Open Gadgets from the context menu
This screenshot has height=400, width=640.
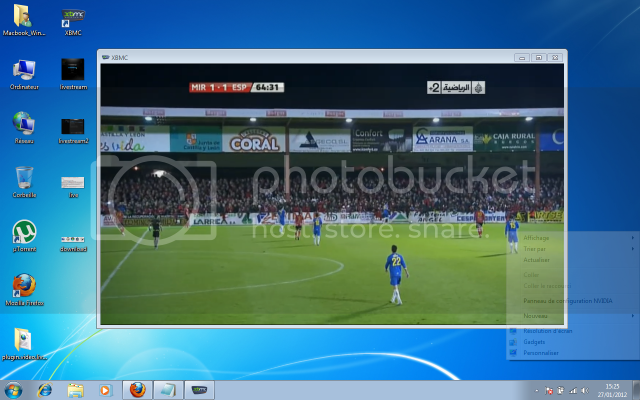571,342
